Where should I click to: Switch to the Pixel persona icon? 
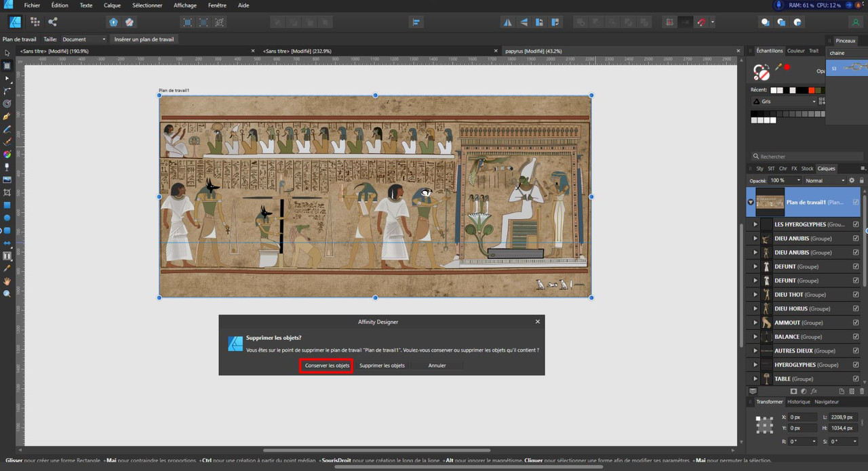(35, 22)
